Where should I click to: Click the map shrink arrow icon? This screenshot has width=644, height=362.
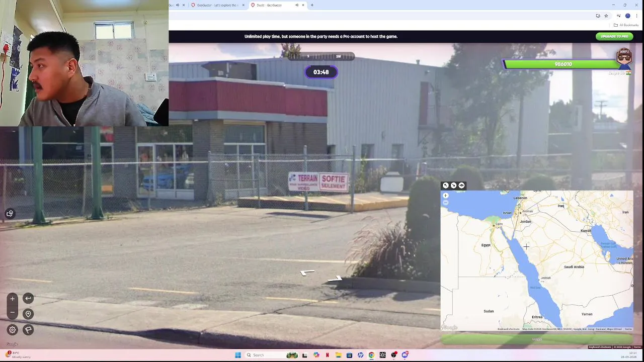[453, 186]
